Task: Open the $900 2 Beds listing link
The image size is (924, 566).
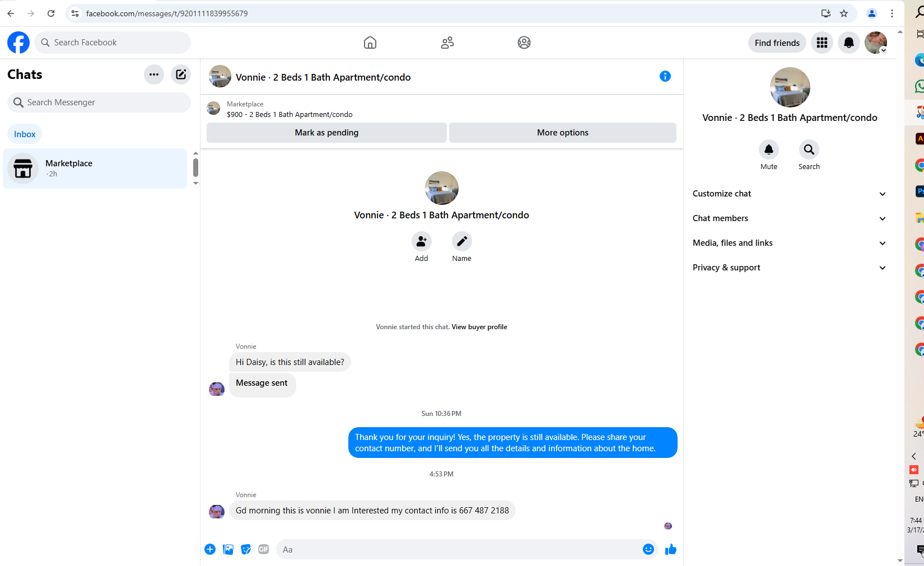Action: click(290, 115)
